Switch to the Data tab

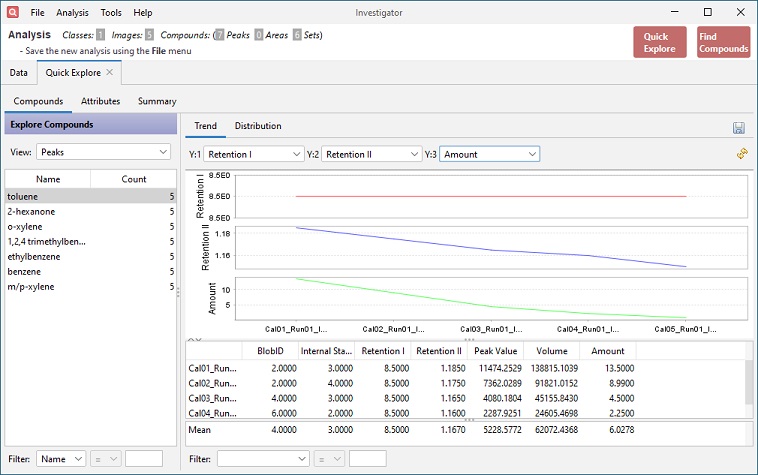18,72
